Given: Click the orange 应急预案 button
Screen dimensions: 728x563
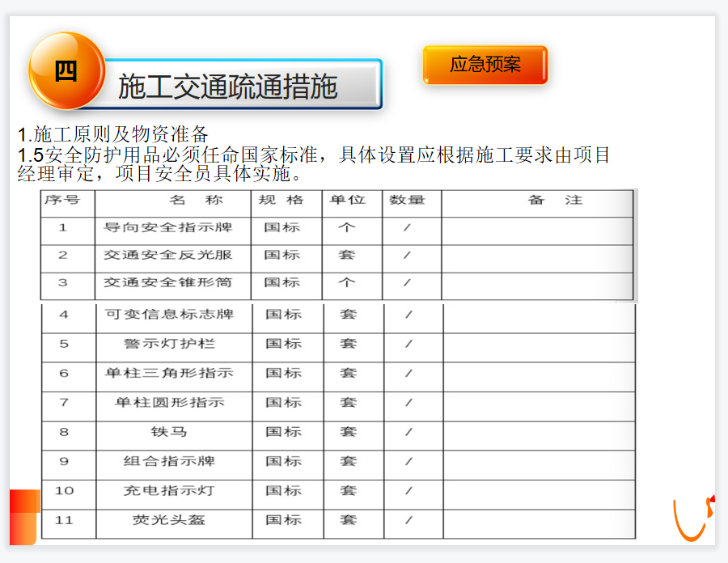Looking at the screenshot, I should click(x=485, y=65).
